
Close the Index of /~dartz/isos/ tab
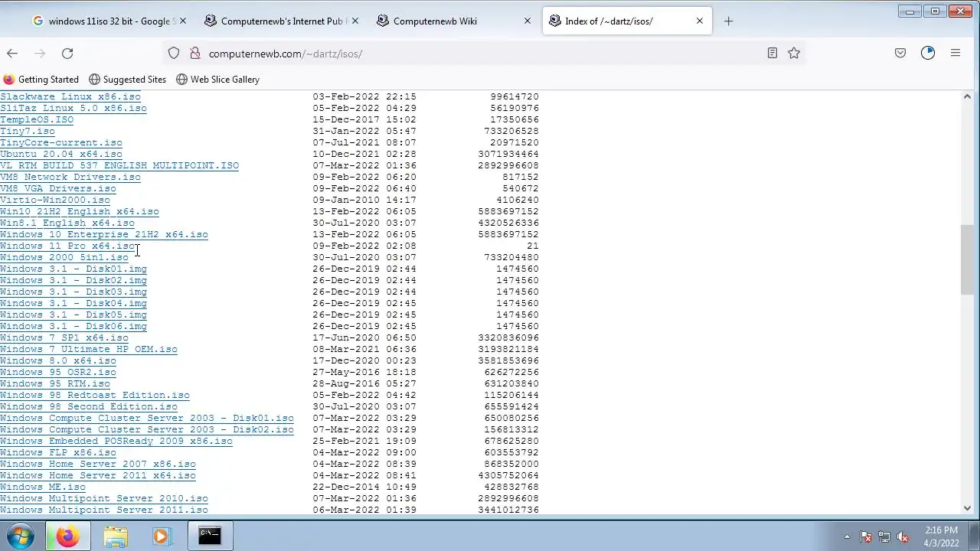(699, 21)
